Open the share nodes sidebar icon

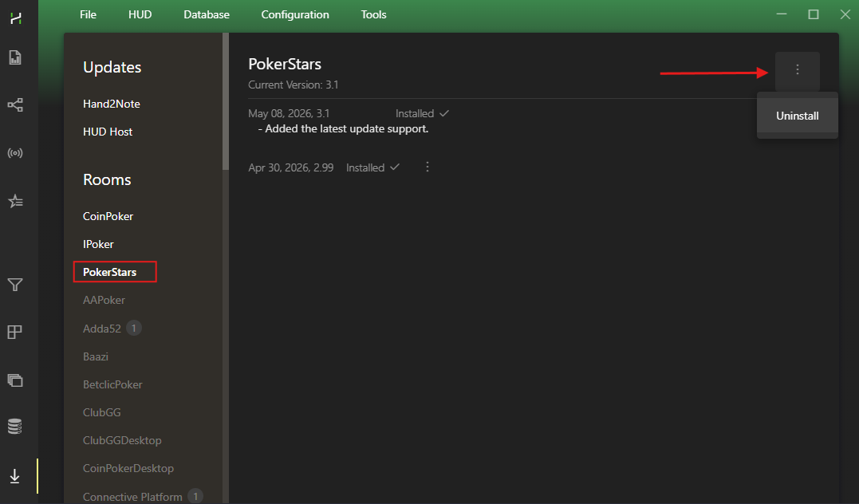pos(15,104)
